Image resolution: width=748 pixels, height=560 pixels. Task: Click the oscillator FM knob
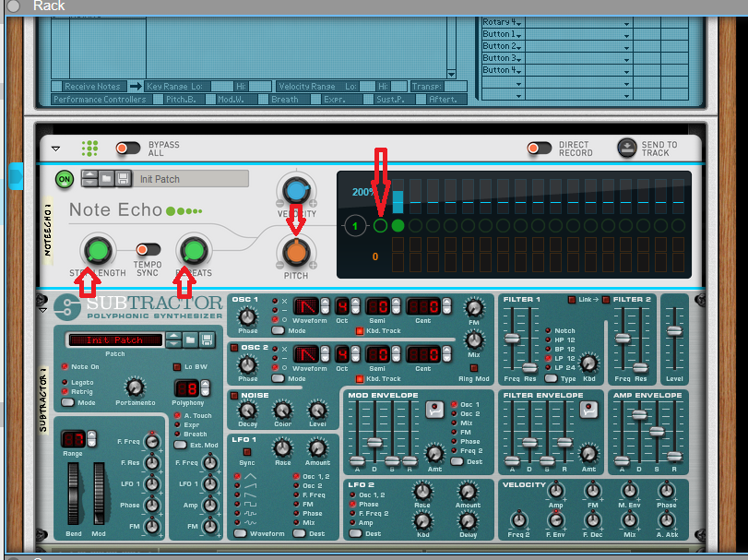pos(474,308)
